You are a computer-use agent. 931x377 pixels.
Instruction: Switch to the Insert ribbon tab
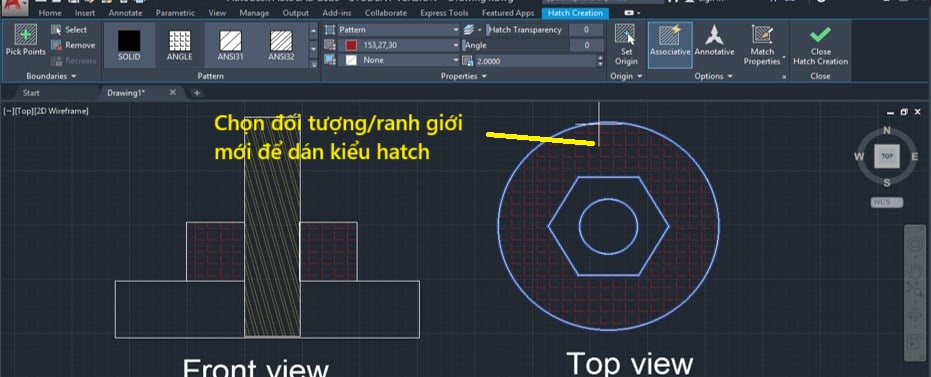[x=85, y=12]
